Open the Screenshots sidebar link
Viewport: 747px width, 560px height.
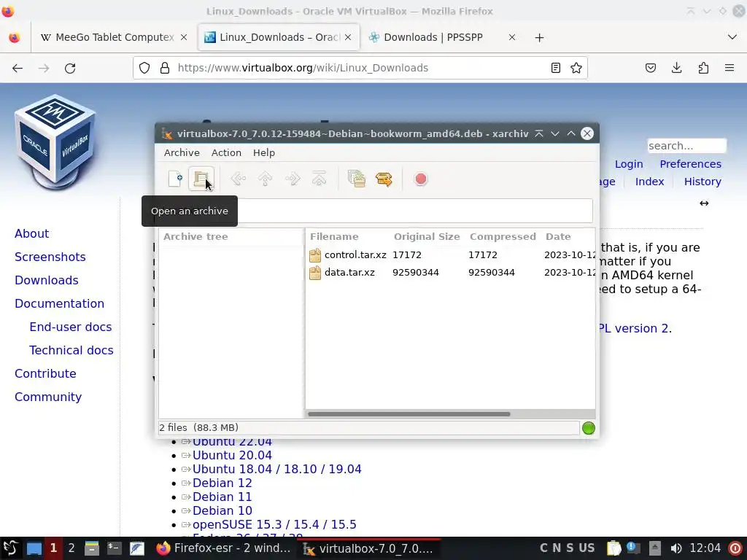50,257
